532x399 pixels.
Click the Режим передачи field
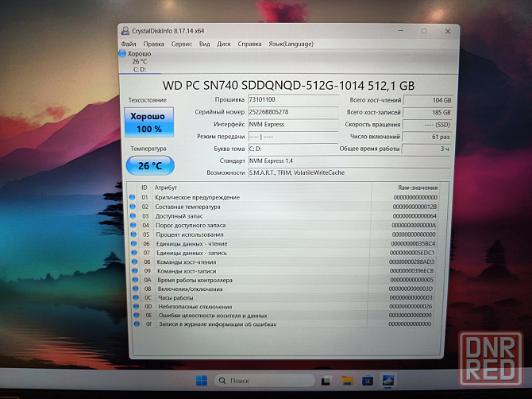[293, 137]
